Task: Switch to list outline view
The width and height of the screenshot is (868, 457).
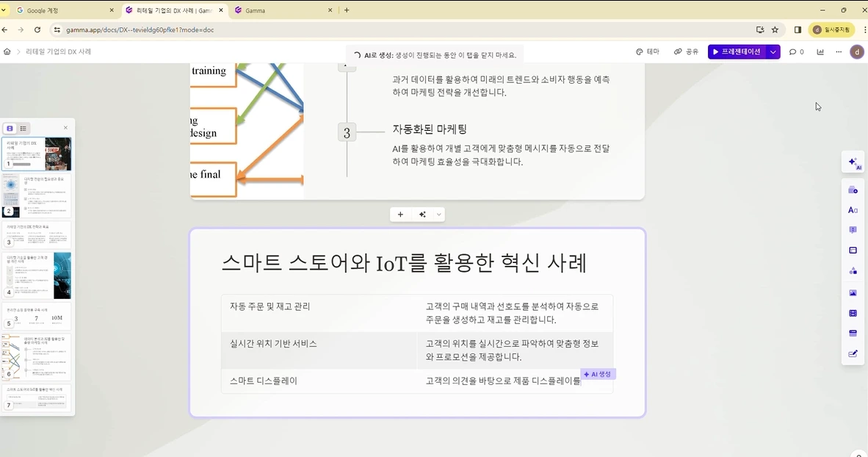Action: [x=23, y=129]
